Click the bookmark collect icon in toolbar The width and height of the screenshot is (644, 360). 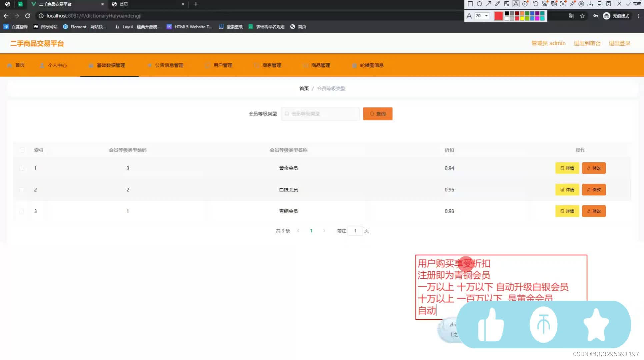[609, 4]
